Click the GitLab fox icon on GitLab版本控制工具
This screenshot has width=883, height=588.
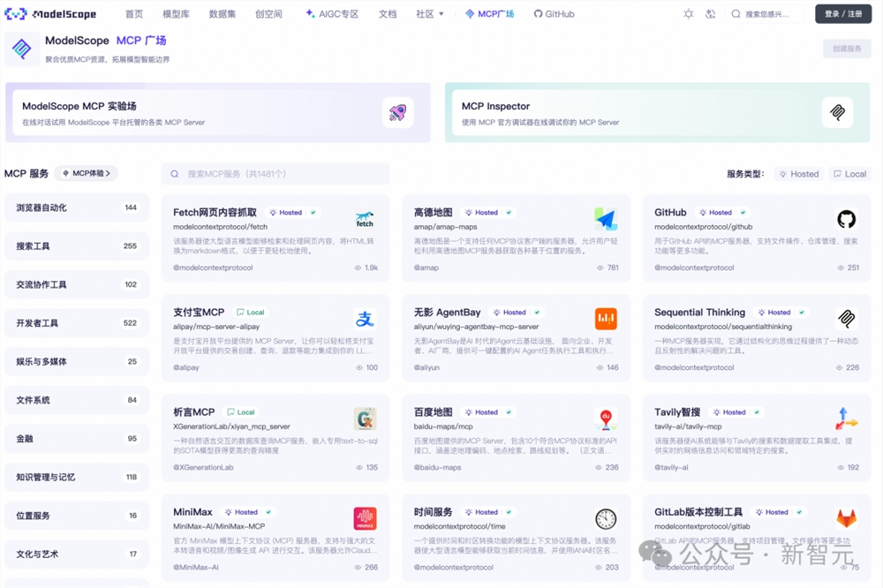point(846,518)
